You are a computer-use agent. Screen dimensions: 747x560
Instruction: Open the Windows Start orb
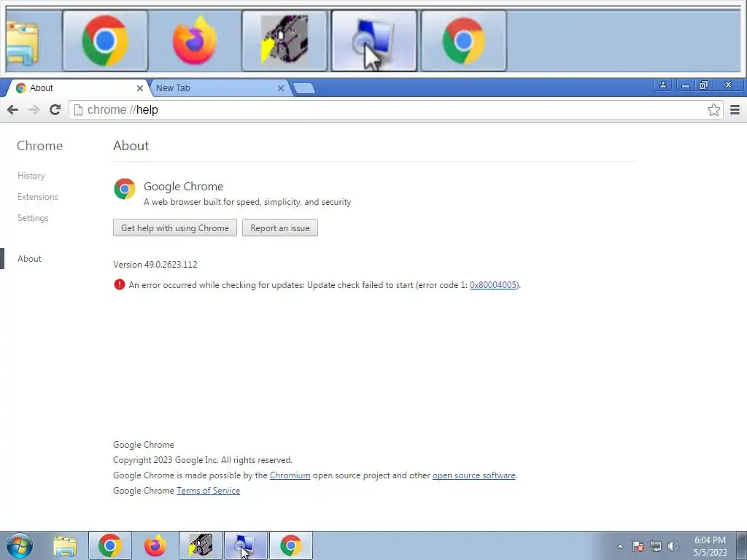(x=20, y=545)
